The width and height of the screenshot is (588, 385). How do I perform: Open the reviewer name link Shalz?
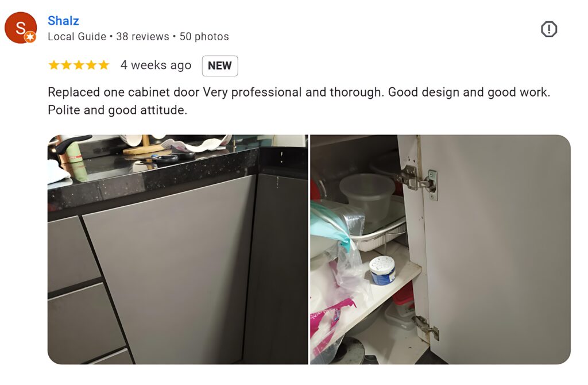pyautogui.click(x=63, y=21)
